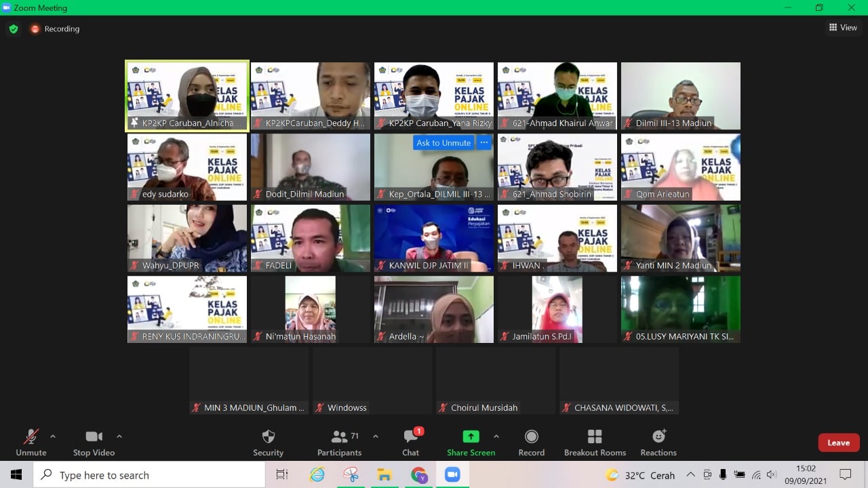Select the KANWIL DJP JATIM II video tile
The height and width of the screenshot is (488, 868).
click(434, 238)
